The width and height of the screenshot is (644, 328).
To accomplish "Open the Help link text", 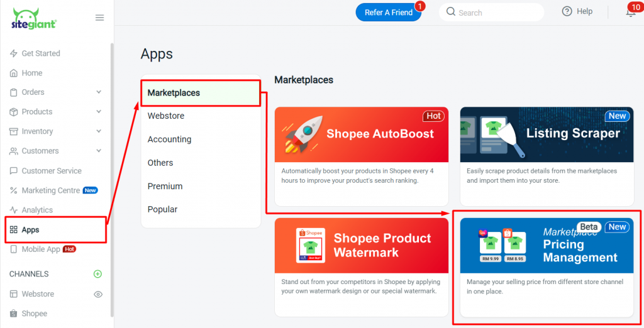I will tap(584, 11).
